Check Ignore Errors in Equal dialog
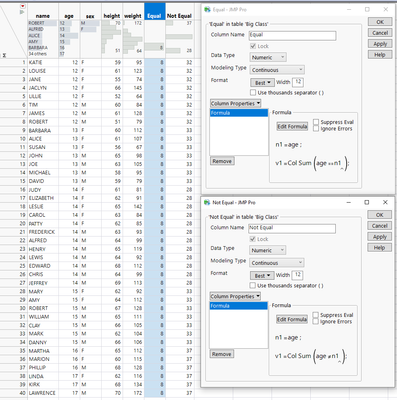This screenshot has height=400, width=397. coord(316,128)
